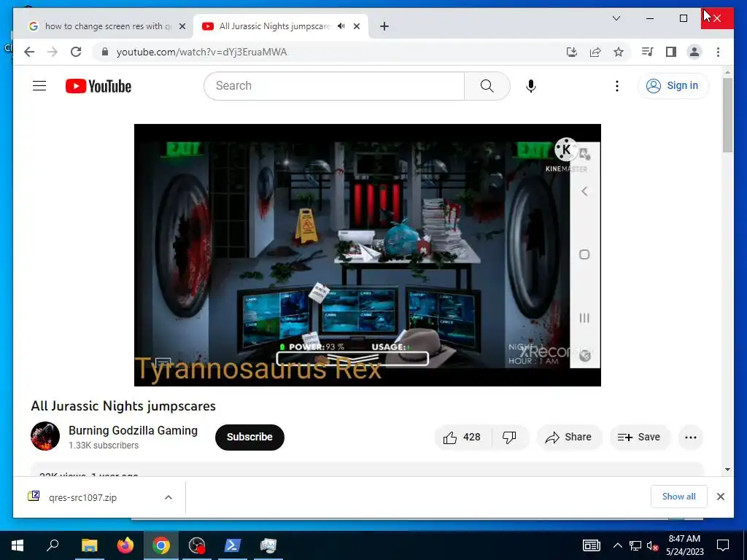Image resolution: width=747 pixels, height=560 pixels.
Task: Show hidden system tray icons
Action: 617,545
